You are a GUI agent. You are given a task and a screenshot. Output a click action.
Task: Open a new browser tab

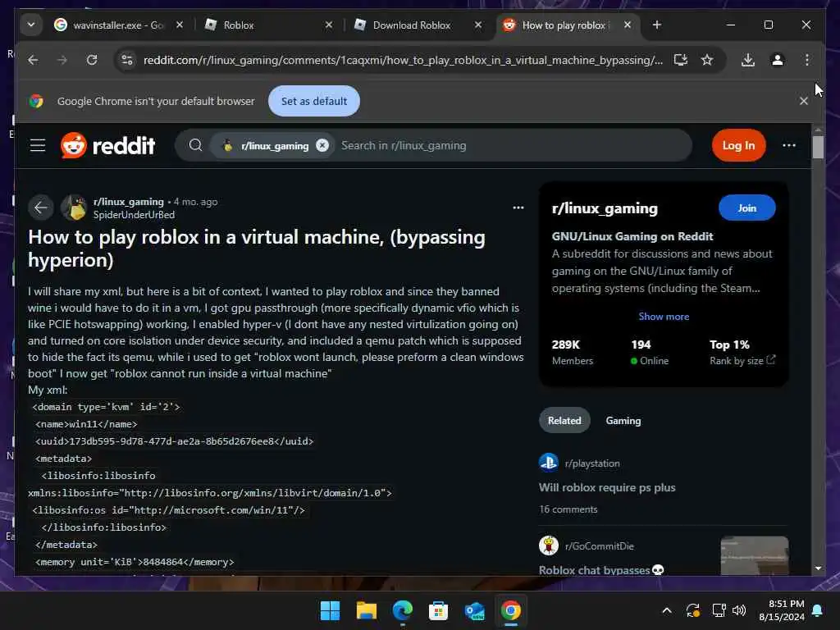pos(657,25)
